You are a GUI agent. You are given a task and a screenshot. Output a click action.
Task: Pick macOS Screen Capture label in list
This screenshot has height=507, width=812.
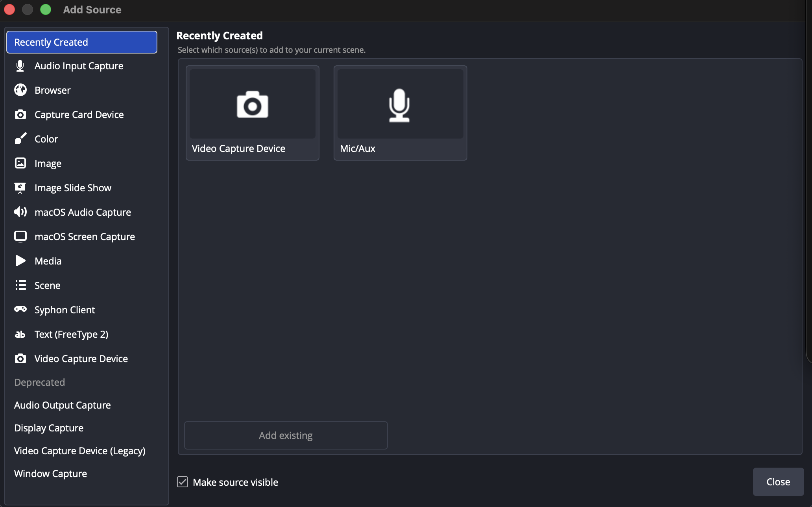point(85,237)
